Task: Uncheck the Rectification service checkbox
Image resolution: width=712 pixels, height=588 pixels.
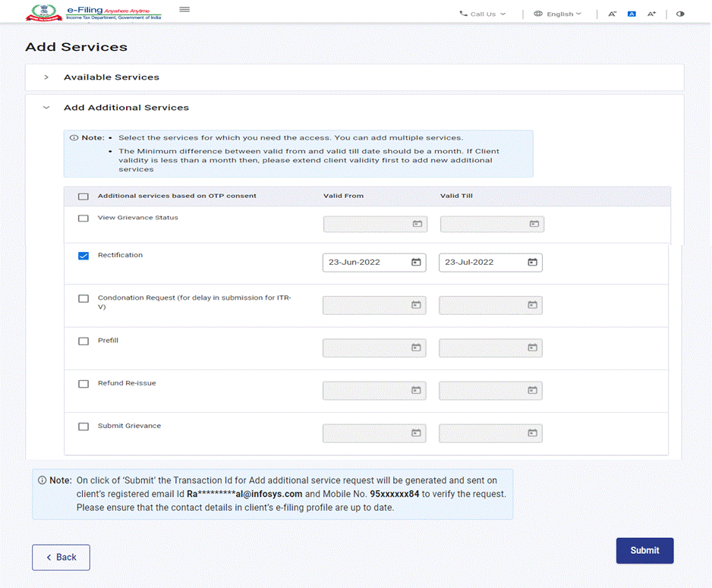Action: point(83,256)
